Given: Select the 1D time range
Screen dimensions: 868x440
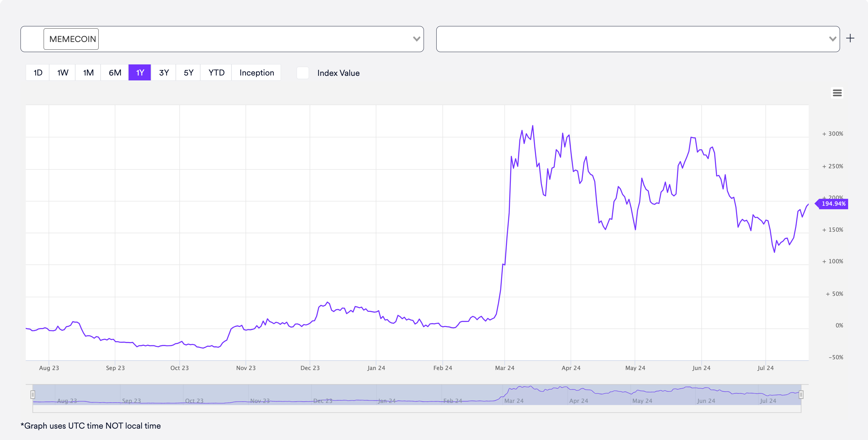Looking at the screenshot, I should coord(38,73).
